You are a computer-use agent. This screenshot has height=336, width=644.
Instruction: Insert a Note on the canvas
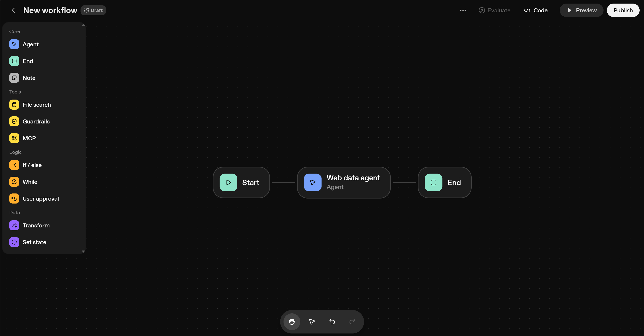coord(29,78)
